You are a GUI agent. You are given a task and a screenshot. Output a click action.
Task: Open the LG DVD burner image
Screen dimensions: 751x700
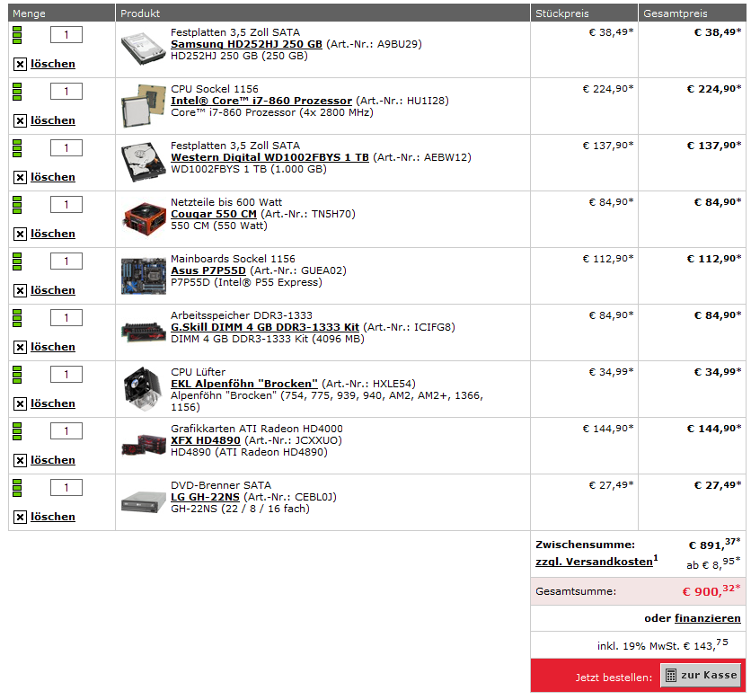tap(143, 501)
